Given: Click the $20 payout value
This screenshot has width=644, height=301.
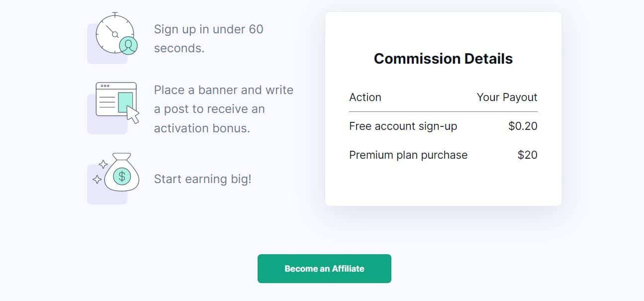Looking at the screenshot, I should 527,155.
